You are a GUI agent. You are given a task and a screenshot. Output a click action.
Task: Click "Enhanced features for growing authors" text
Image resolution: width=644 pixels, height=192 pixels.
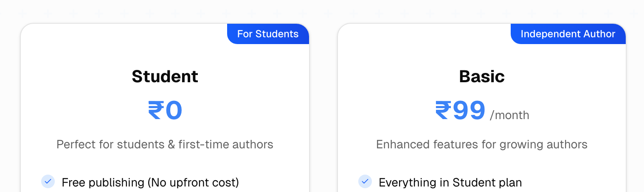point(482,145)
